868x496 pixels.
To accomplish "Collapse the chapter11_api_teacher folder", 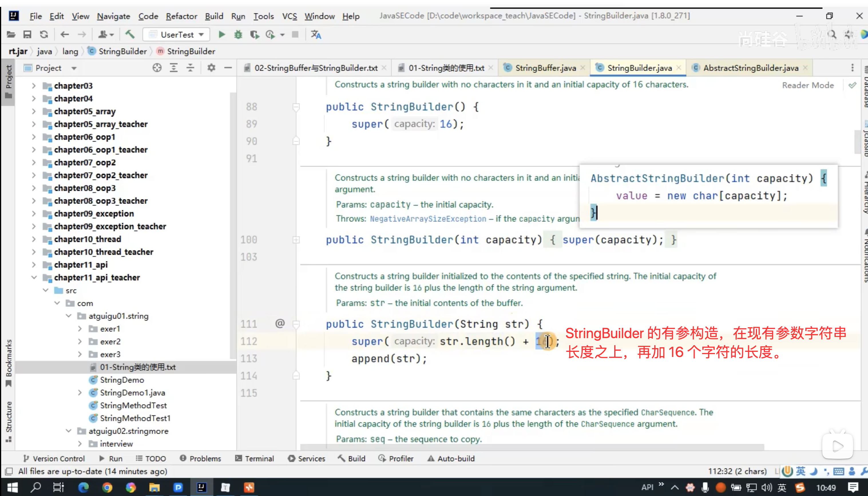I will click(34, 277).
